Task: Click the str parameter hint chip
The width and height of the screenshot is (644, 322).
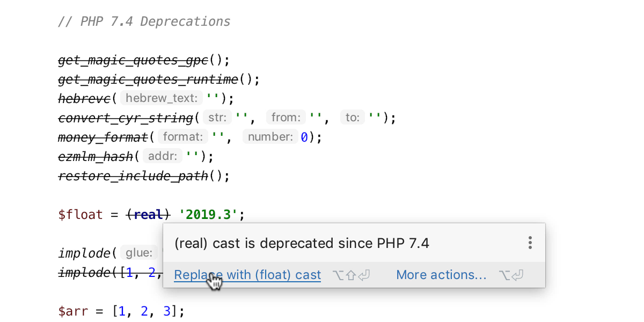Action: tap(217, 117)
